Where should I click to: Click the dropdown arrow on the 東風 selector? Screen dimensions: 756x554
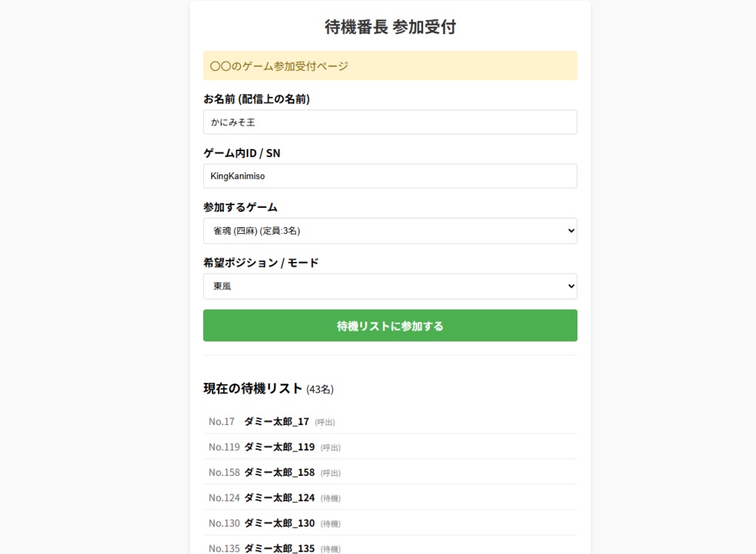[570, 285]
